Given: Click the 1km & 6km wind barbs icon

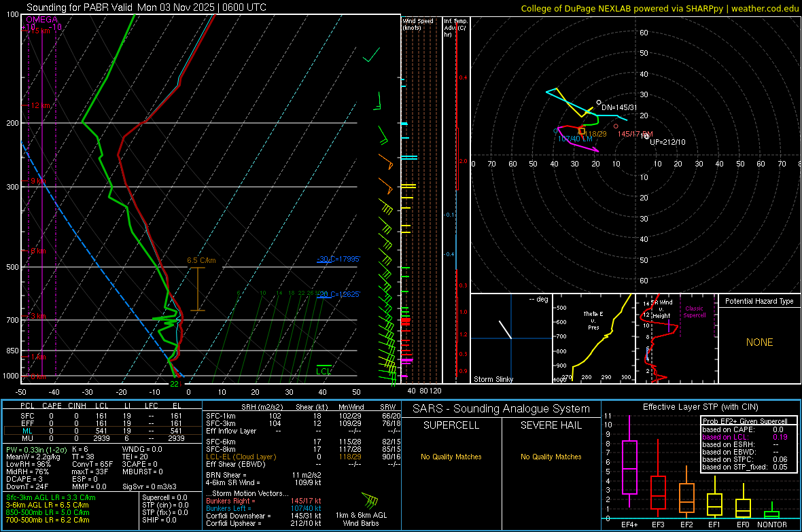Looking at the screenshot, I should (x=370, y=500).
